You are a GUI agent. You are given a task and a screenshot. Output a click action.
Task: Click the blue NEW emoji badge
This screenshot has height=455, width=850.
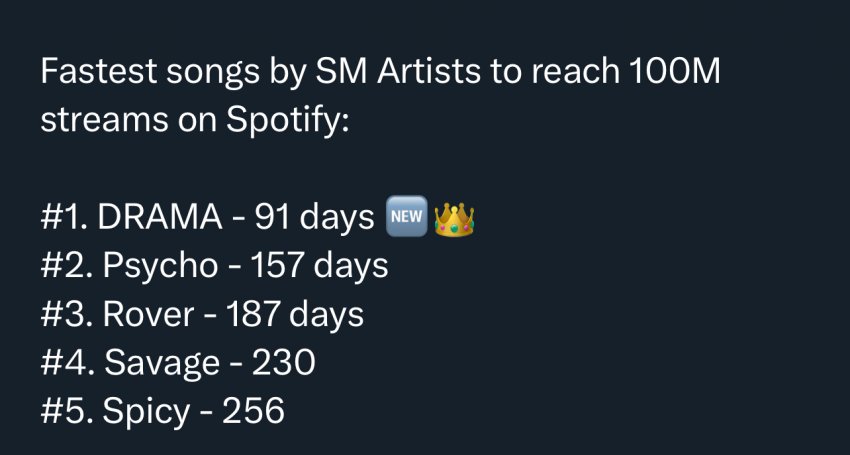407,216
